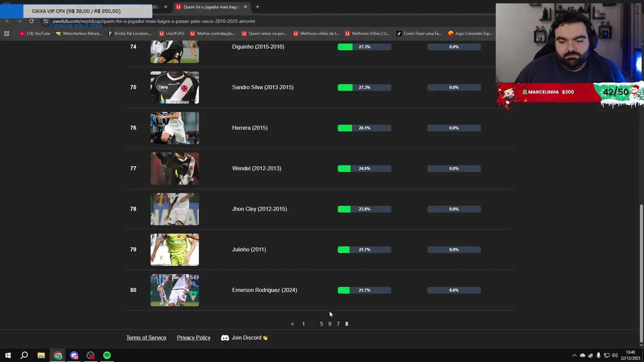Click the name 'Sandro Silva (2013-2015)'
The width and height of the screenshot is (644, 362).
263,87
